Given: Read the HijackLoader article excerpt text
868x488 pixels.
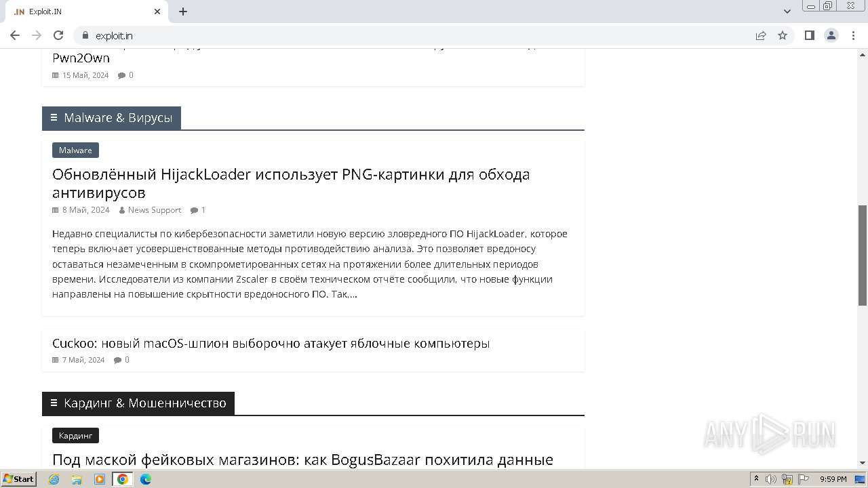Looking at the screenshot, I should click(310, 264).
